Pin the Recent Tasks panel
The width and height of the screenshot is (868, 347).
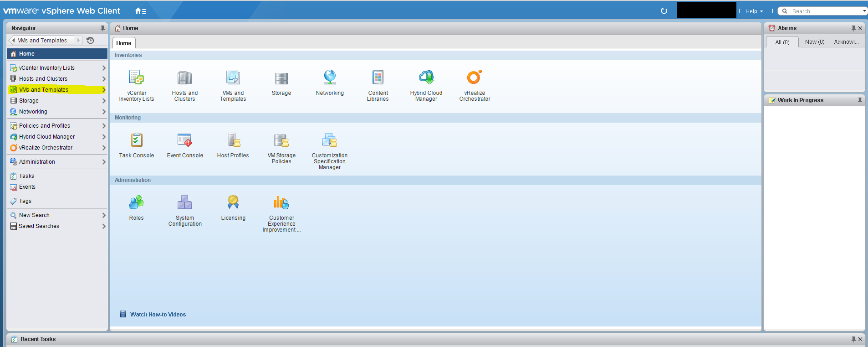click(853, 339)
